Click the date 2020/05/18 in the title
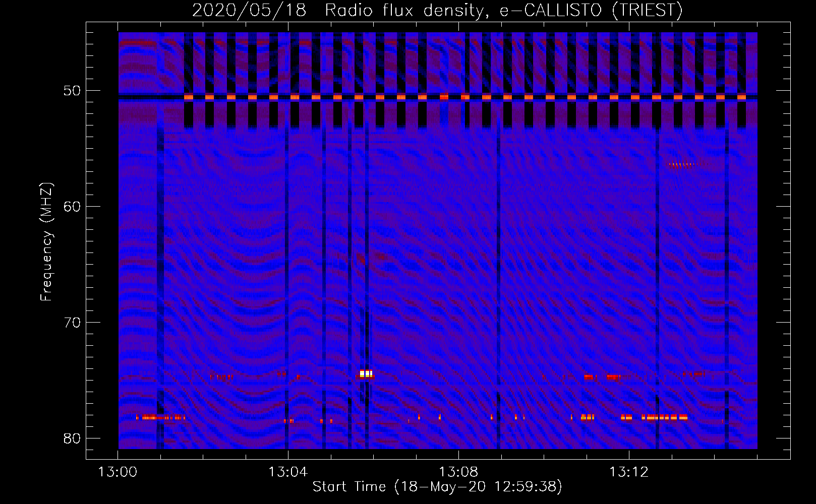Screen dimensions: 816x504 (249, 10)
